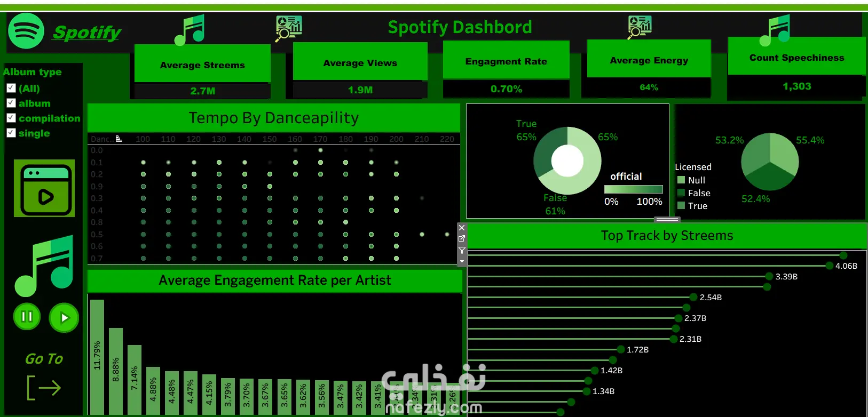Click the 52.4% slice of the Licensed pie

[x=769, y=177]
